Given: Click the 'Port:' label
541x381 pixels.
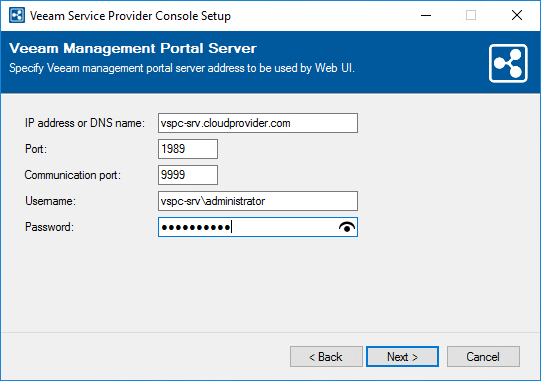Looking at the screenshot, I should [36, 149].
